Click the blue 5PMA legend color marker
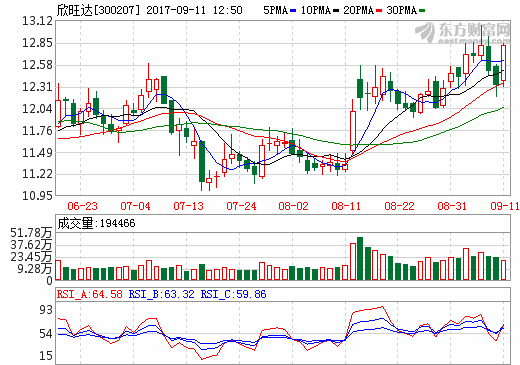 (x=293, y=11)
